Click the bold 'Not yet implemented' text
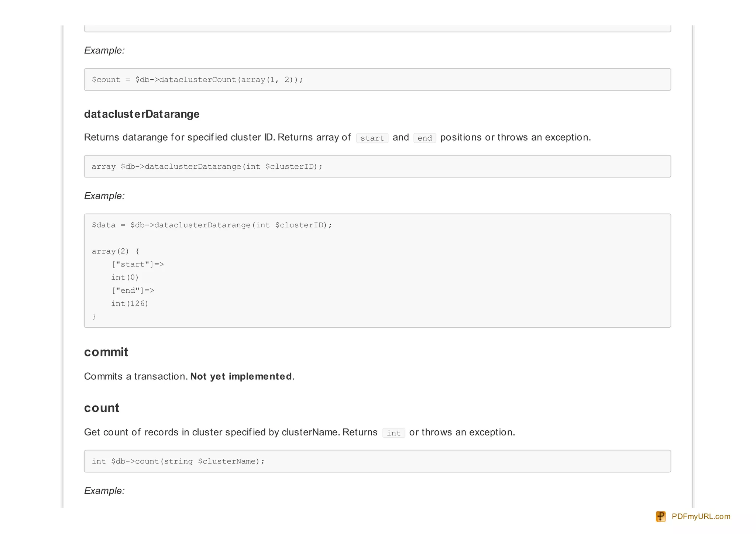The image size is (756, 534). 241,376
